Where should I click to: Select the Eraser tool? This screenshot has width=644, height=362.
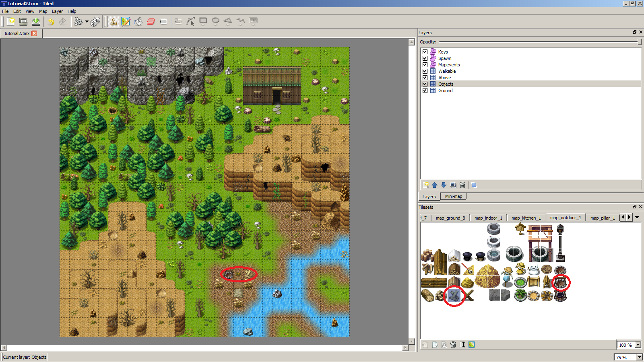click(x=151, y=21)
